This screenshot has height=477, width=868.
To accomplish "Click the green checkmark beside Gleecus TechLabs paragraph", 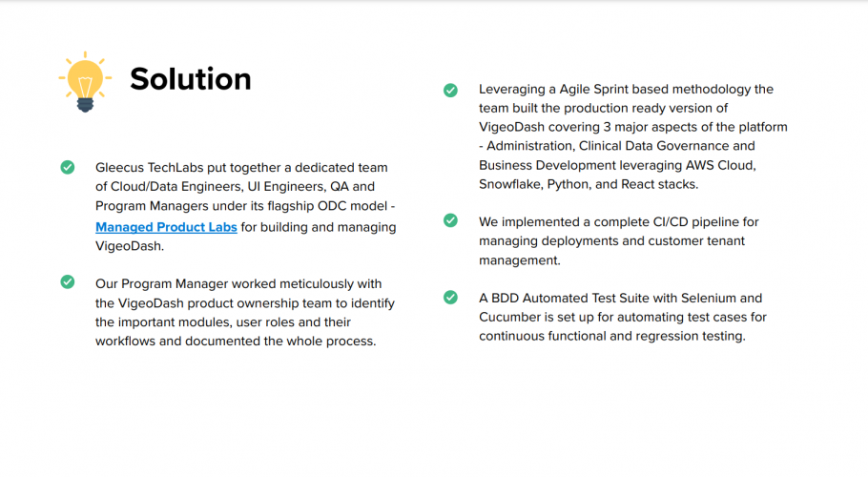I will [68, 167].
